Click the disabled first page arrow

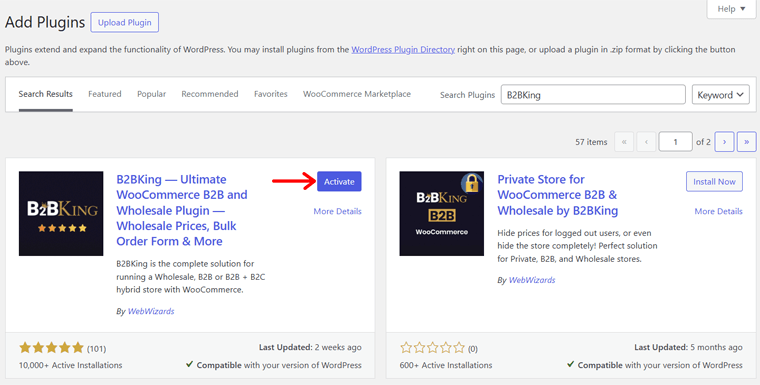coord(624,142)
